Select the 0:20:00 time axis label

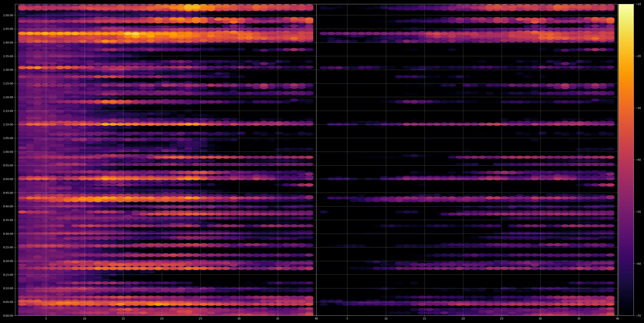[8, 261]
